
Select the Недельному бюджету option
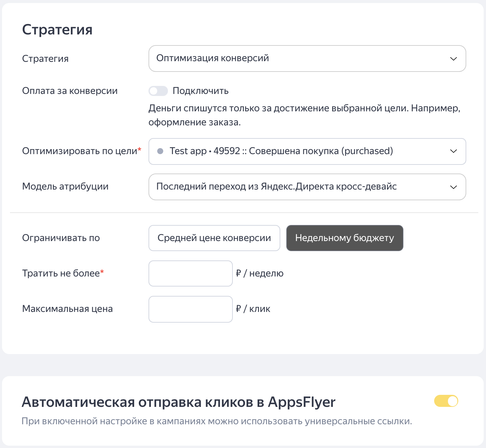point(345,238)
